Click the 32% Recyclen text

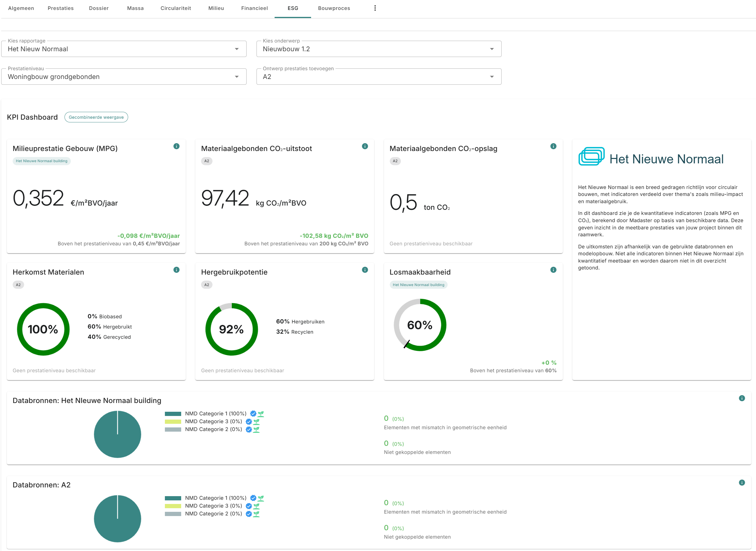295,332
